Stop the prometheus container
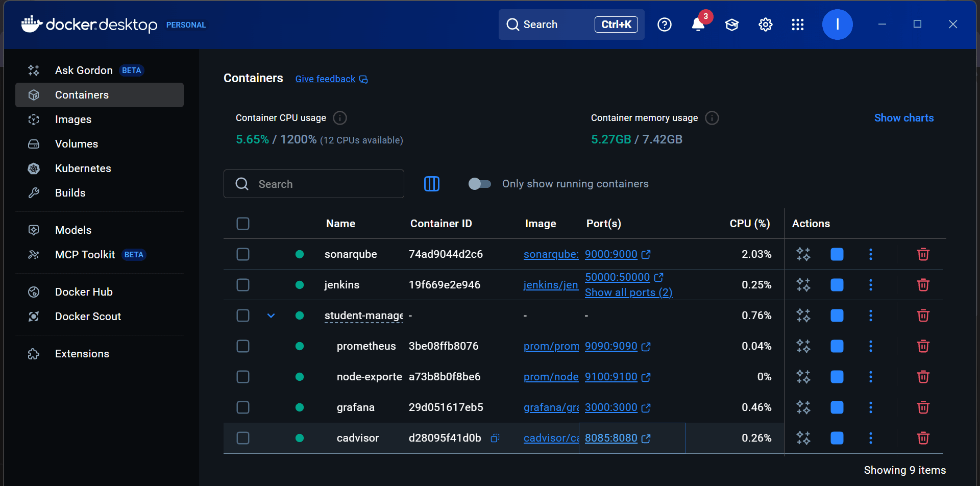The image size is (980, 486). (x=837, y=346)
